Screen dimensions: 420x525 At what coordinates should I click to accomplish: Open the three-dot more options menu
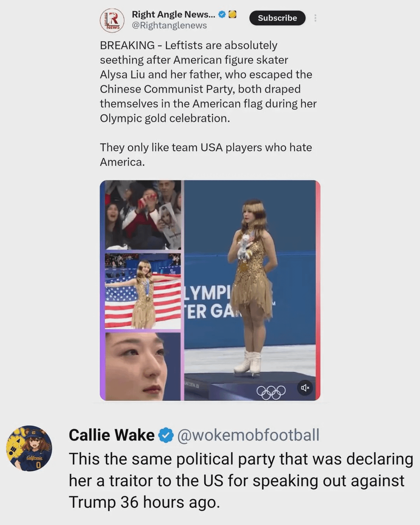point(315,18)
